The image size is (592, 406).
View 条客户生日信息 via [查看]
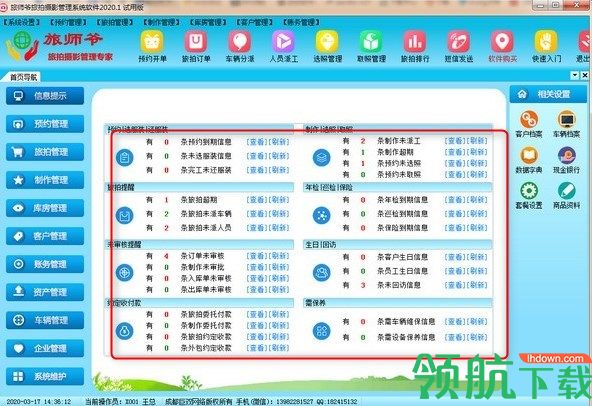click(x=455, y=257)
